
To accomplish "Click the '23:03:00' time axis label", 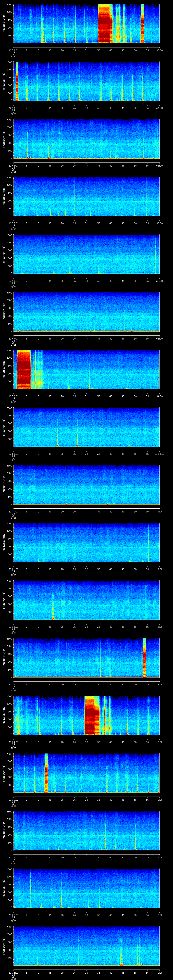I will (13, 685).
